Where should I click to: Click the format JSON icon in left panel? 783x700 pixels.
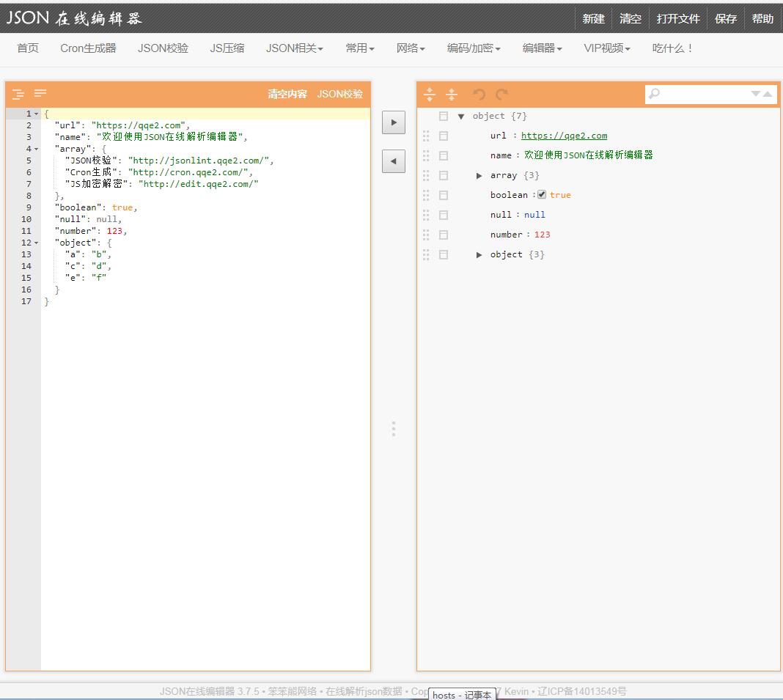pyautogui.click(x=18, y=94)
